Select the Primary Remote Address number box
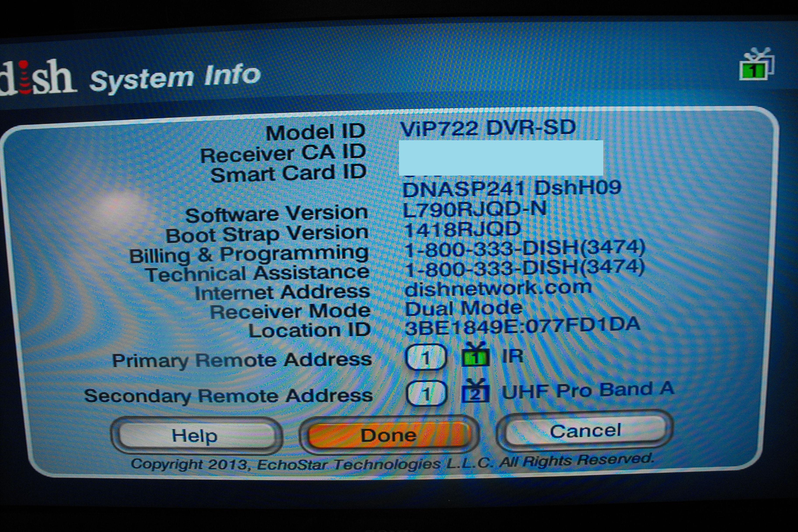The width and height of the screenshot is (798, 532). point(426,357)
